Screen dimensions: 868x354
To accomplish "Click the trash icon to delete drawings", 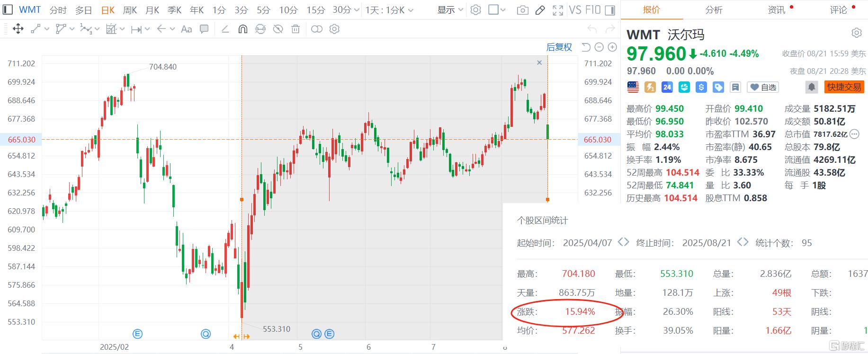I will click(295, 29).
